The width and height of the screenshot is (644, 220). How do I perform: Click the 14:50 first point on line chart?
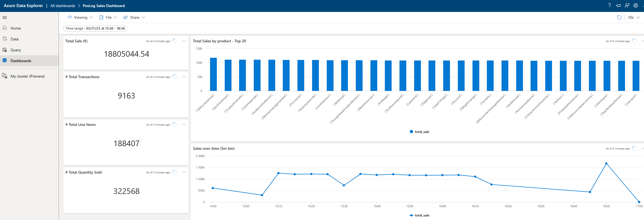point(213,188)
